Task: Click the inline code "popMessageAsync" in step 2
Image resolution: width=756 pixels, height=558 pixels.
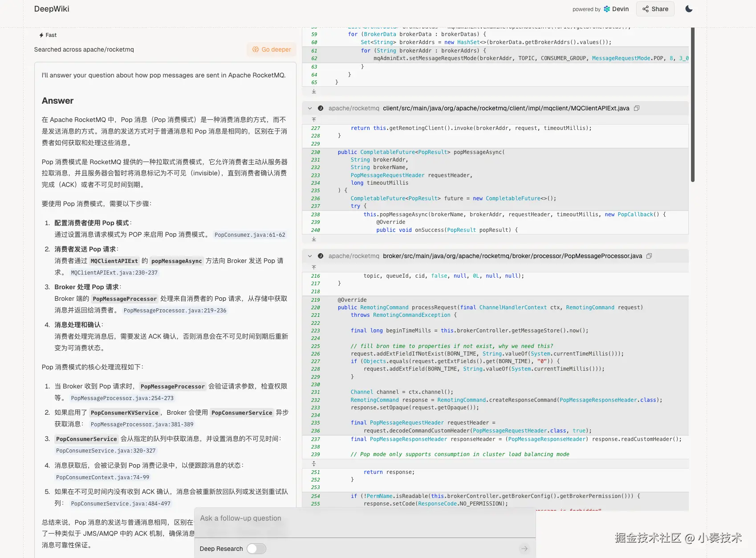Action: pyautogui.click(x=177, y=261)
